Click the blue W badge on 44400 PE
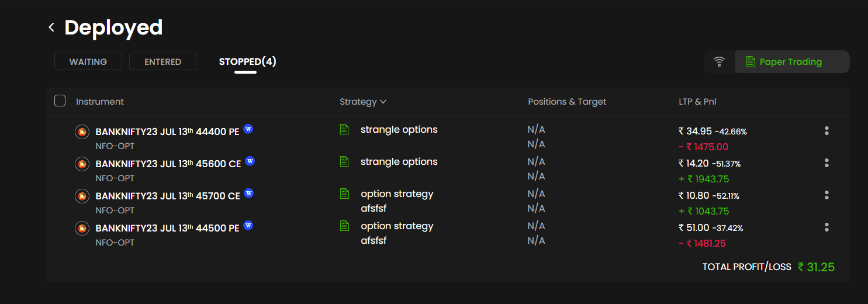Screen dimensions: 868x304 coord(248,129)
